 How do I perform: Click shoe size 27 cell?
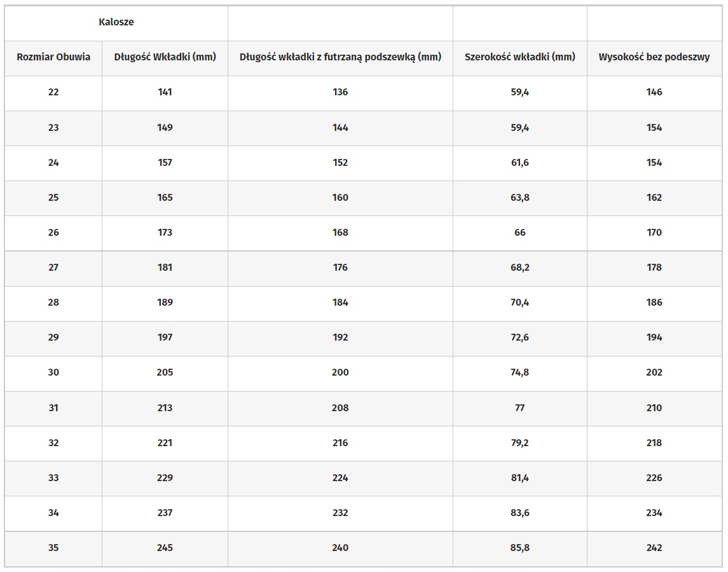[53, 268]
